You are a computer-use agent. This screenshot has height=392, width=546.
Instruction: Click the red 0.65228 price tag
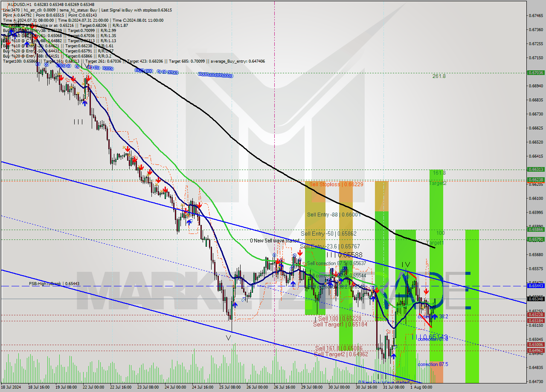pyautogui.click(x=536, y=315)
